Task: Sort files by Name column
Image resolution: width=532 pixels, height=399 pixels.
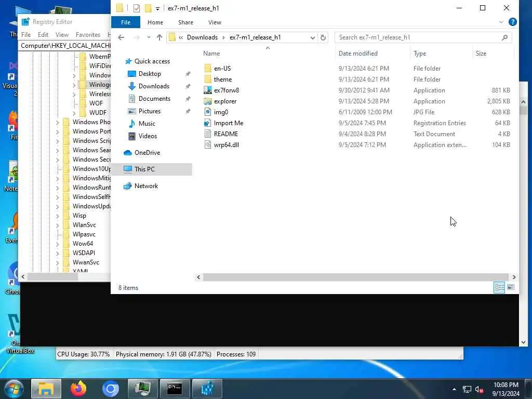Action: coord(211,54)
